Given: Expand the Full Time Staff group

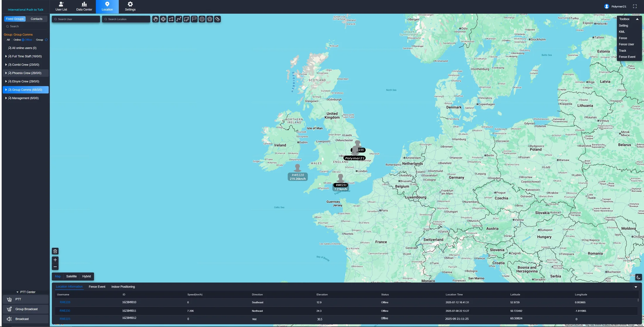Looking at the screenshot, I should coord(6,56).
